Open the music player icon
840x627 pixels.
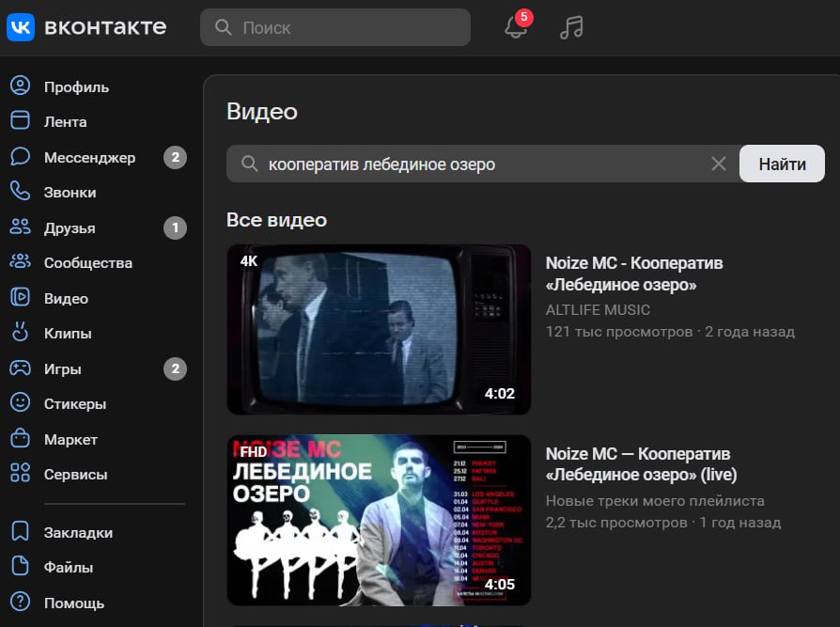pyautogui.click(x=571, y=27)
